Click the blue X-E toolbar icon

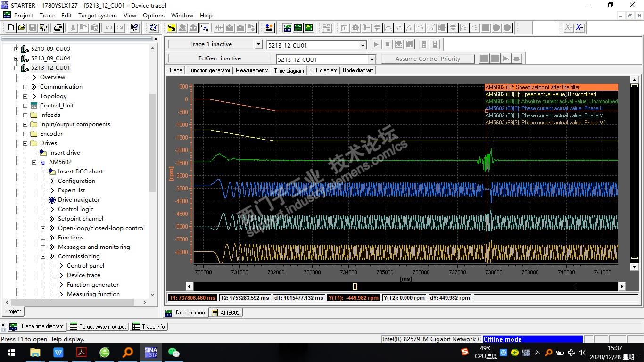pyautogui.click(x=579, y=28)
